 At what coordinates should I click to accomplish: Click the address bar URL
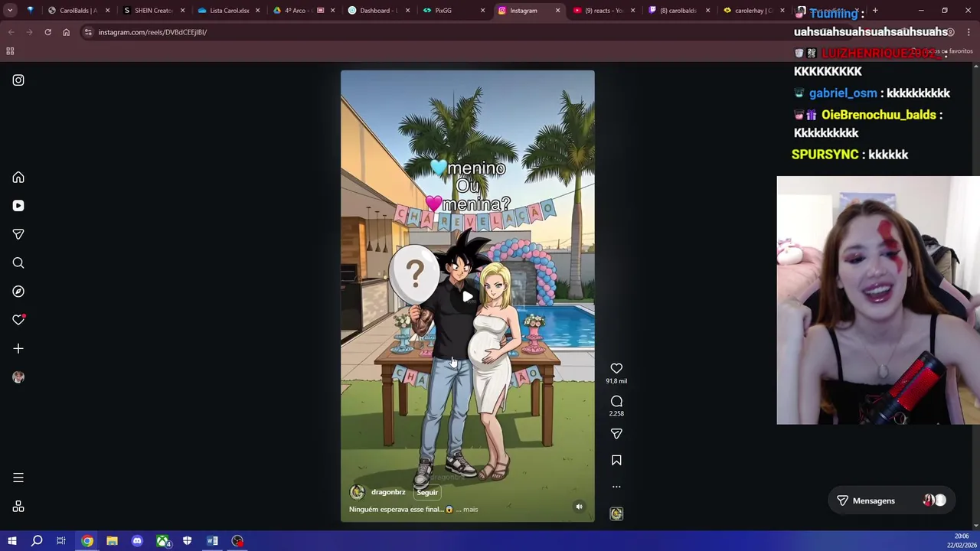[152, 32]
